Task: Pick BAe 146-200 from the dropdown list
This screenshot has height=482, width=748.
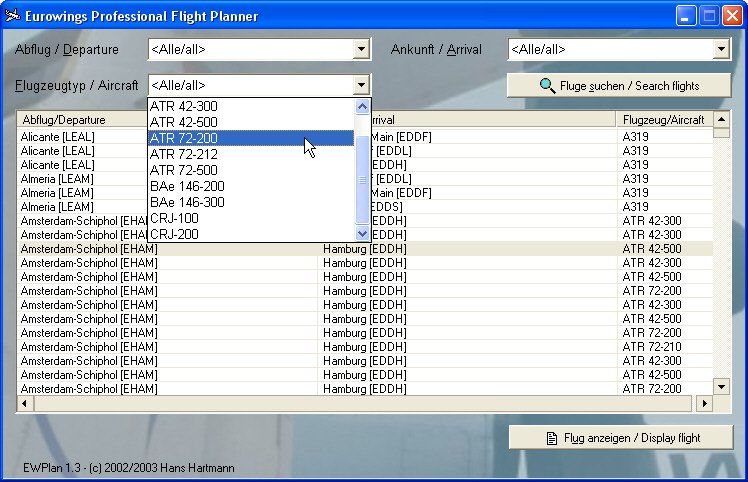Action: click(x=251, y=186)
